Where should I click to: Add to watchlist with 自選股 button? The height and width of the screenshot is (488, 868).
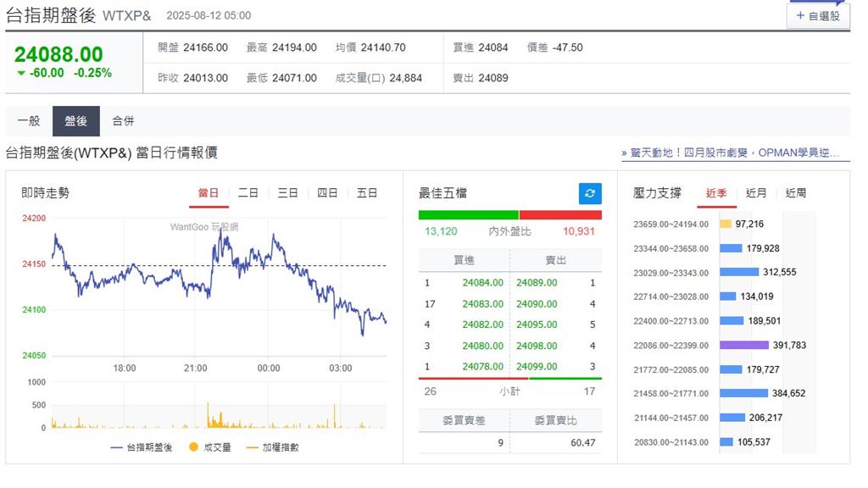point(818,16)
